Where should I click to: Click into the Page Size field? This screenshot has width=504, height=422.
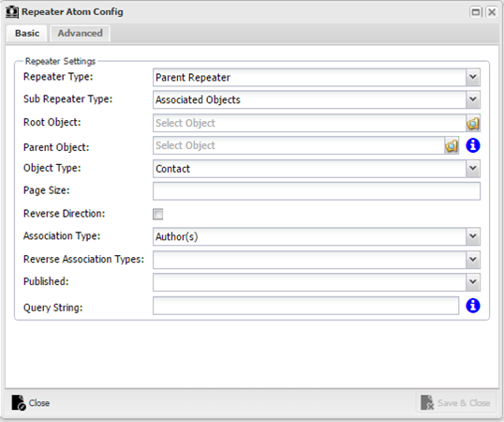coord(317,191)
